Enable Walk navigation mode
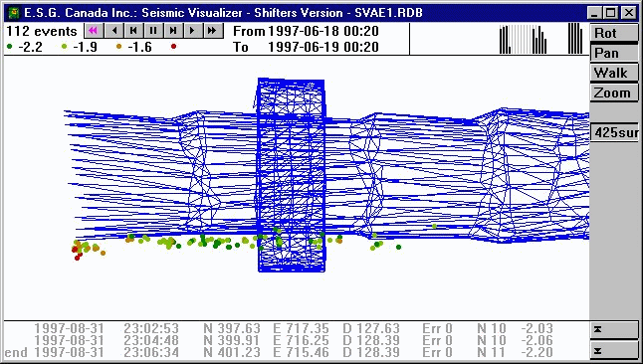Screen dimensions: 643x364 coord(614,73)
